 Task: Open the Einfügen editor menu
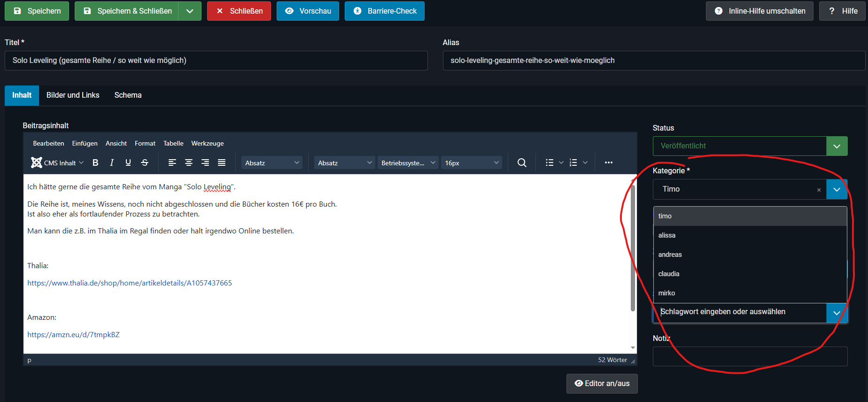pyautogui.click(x=85, y=144)
